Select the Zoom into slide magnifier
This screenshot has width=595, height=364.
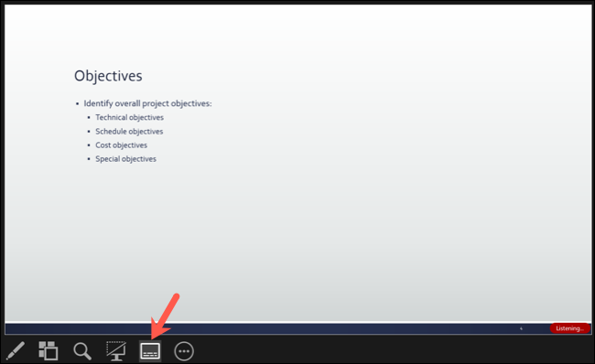pyautogui.click(x=82, y=351)
